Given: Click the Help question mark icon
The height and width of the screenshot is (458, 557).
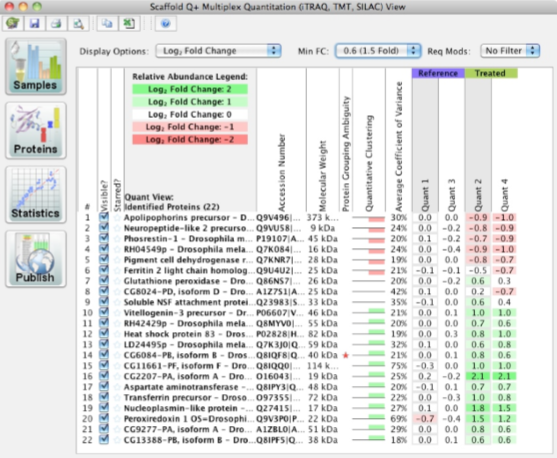Looking at the screenshot, I should click(x=166, y=23).
